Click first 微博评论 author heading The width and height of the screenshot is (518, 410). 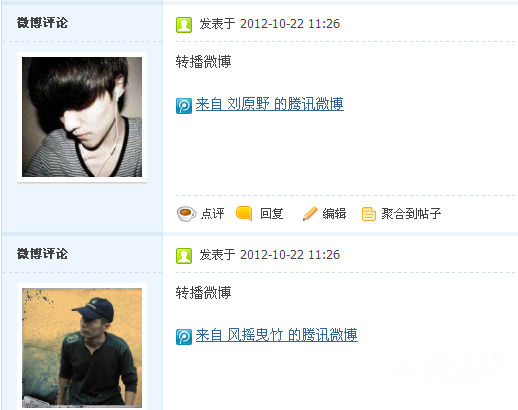tap(42, 23)
